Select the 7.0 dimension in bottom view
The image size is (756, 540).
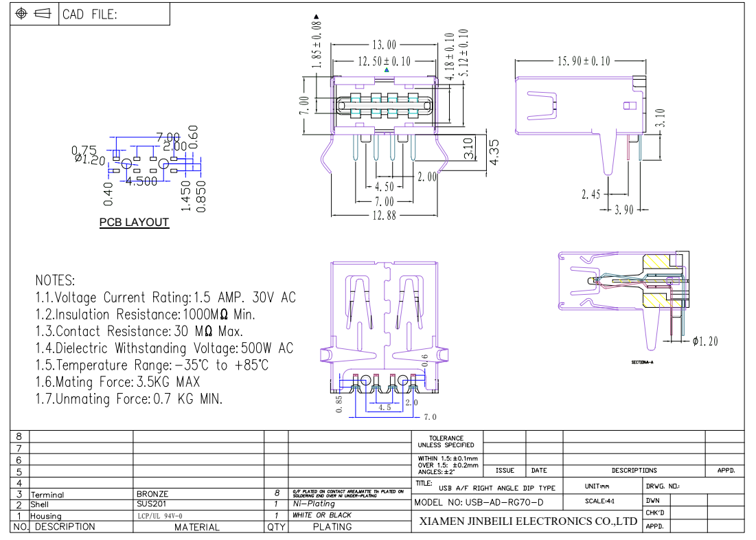(x=430, y=417)
